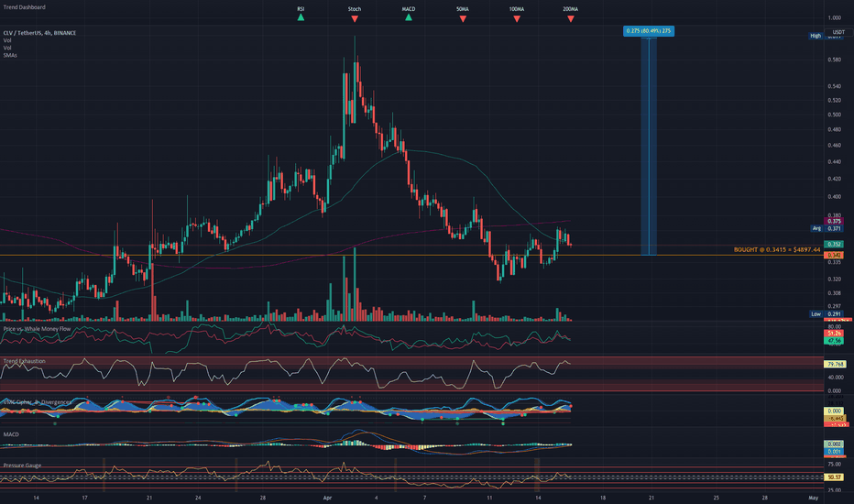
Task: Click the 0.580 level on price axis
Action: point(834,60)
